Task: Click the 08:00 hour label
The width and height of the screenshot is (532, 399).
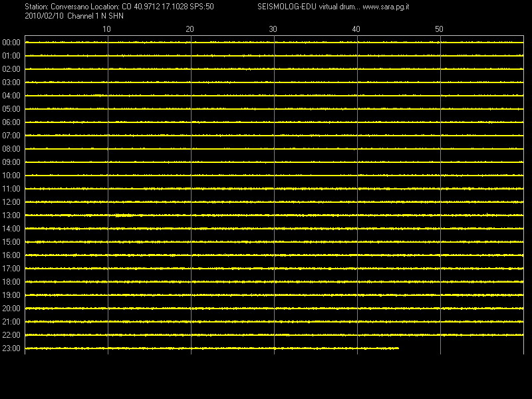Action: (x=11, y=149)
